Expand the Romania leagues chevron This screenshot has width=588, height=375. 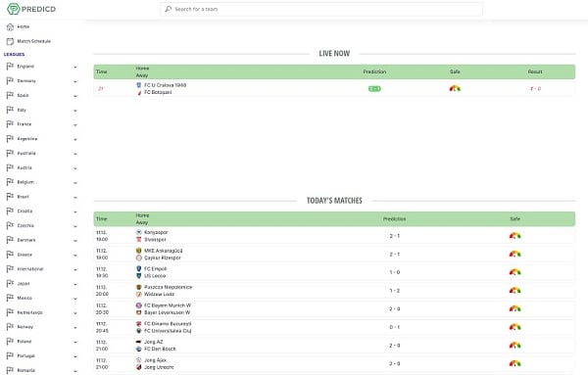tap(75, 371)
